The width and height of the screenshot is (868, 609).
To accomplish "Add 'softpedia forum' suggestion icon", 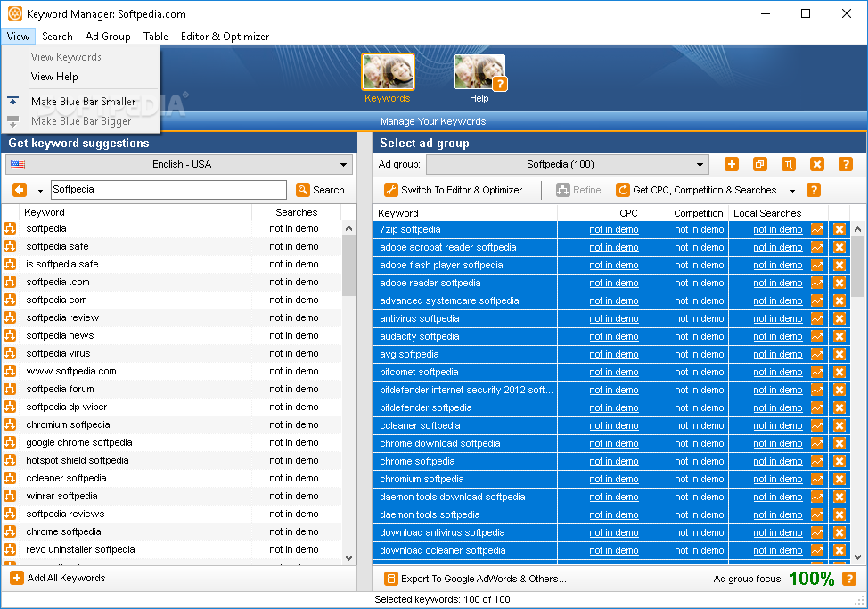I will 10,389.
